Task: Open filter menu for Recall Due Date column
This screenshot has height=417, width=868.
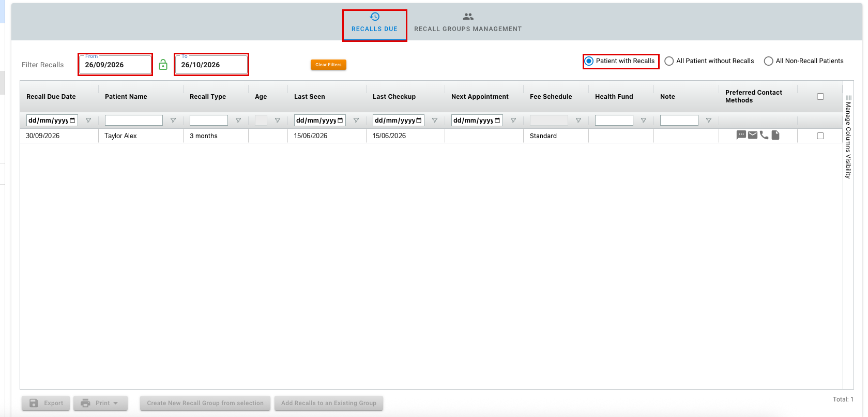Action: point(88,121)
